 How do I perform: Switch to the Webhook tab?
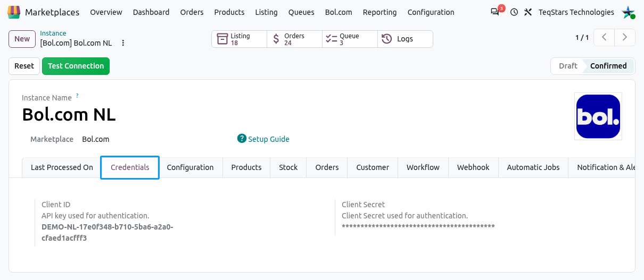473,167
